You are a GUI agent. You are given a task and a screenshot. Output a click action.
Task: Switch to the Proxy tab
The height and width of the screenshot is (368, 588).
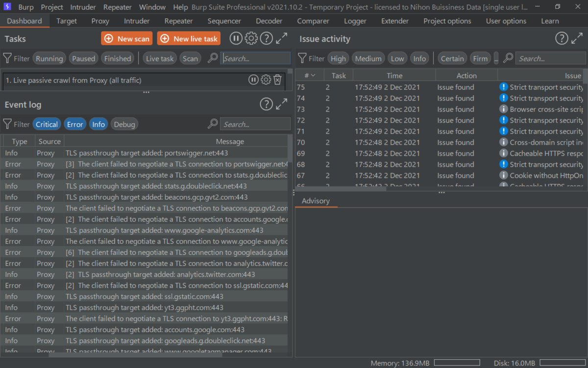(x=100, y=21)
